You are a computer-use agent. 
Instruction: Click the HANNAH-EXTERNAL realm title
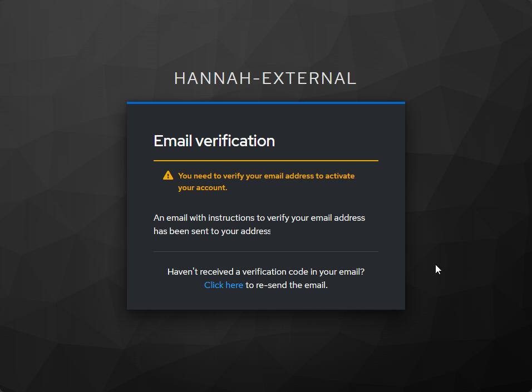(265, 78)
